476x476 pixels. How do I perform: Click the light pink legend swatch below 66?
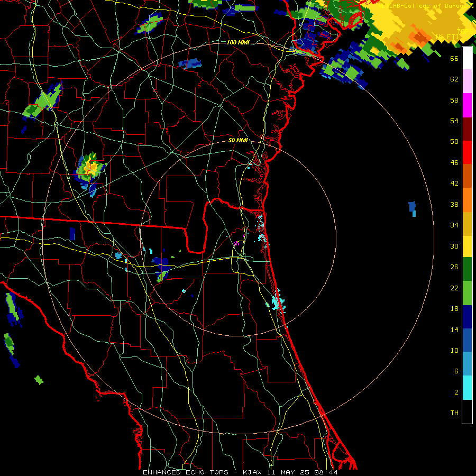[467, 81]
